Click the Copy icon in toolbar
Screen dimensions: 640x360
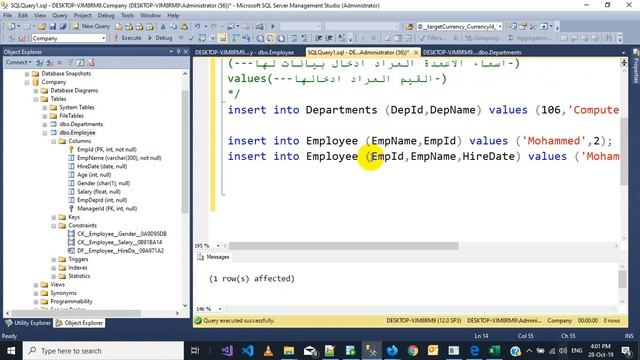coord(173,27)
